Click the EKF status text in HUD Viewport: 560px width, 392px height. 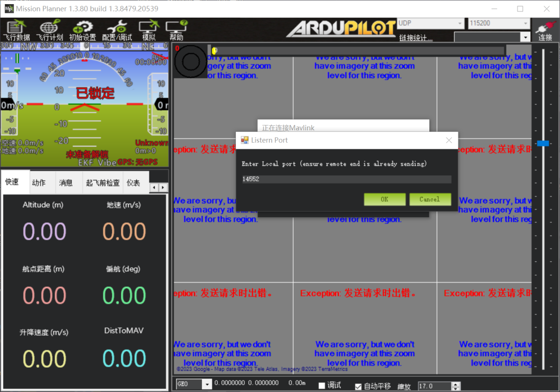click(86, 163)
